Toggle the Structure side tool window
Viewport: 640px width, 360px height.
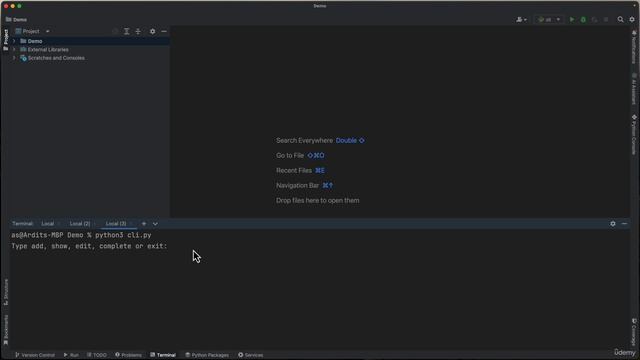point(6,292)
